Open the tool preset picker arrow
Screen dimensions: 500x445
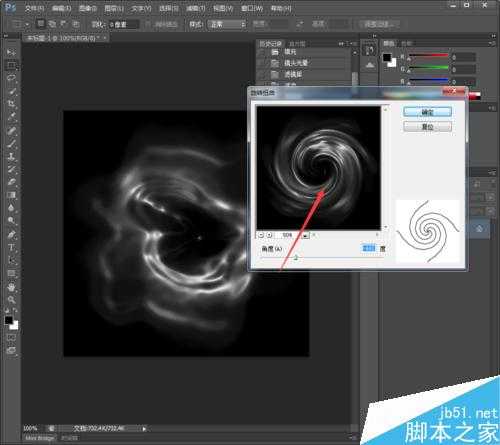tap(27, 24)
